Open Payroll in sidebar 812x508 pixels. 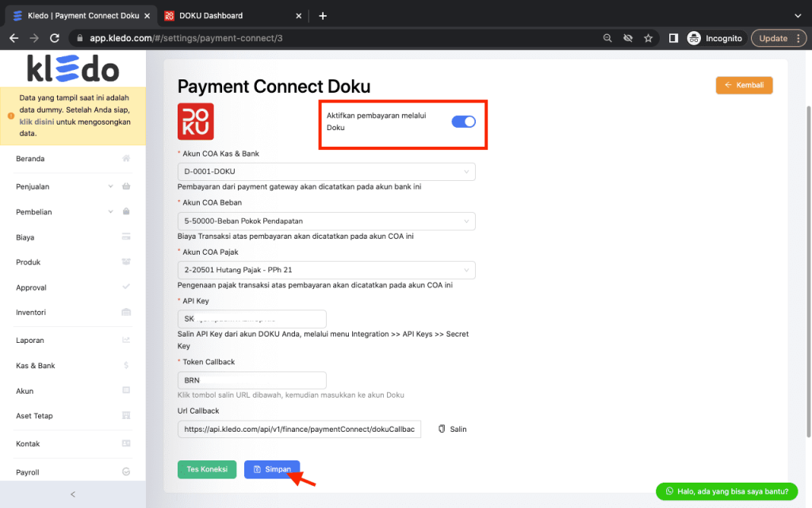tap(28, 472)
